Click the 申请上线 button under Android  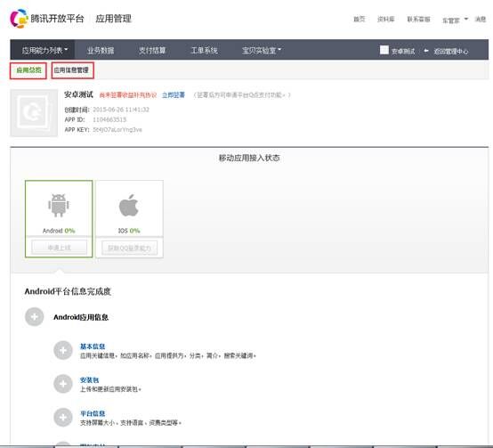(59, 248)
